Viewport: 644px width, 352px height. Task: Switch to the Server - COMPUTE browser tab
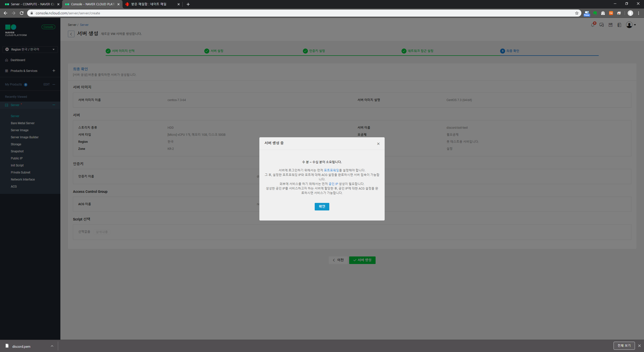(x=31, y=4)
